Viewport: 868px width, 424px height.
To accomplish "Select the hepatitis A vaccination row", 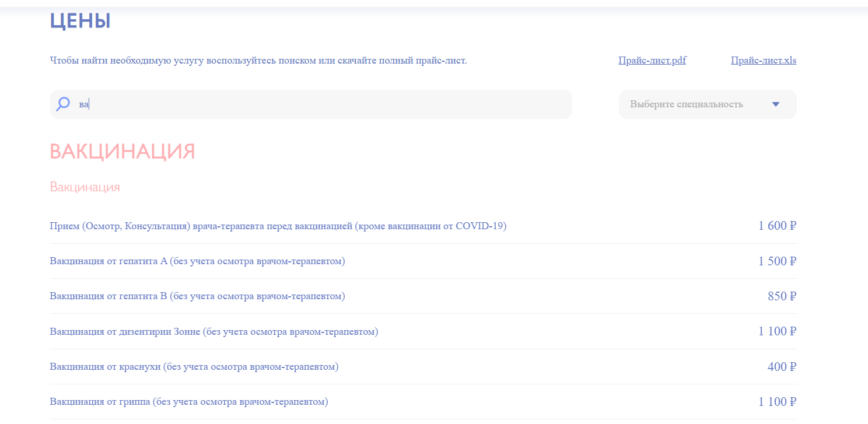I will pyautogui.click(x=197, y=261).
